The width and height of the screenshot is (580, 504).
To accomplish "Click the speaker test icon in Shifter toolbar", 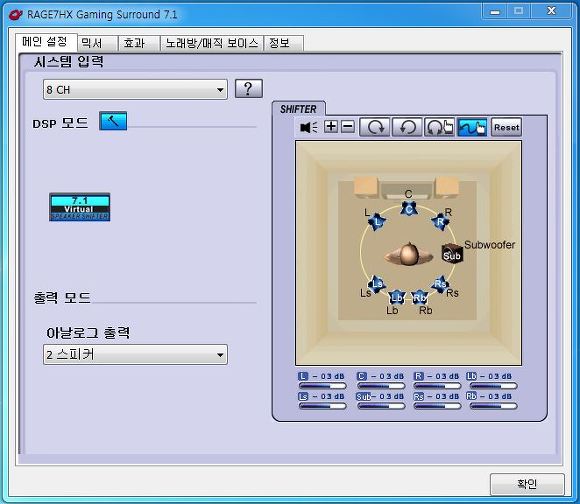I will [309, 127].
